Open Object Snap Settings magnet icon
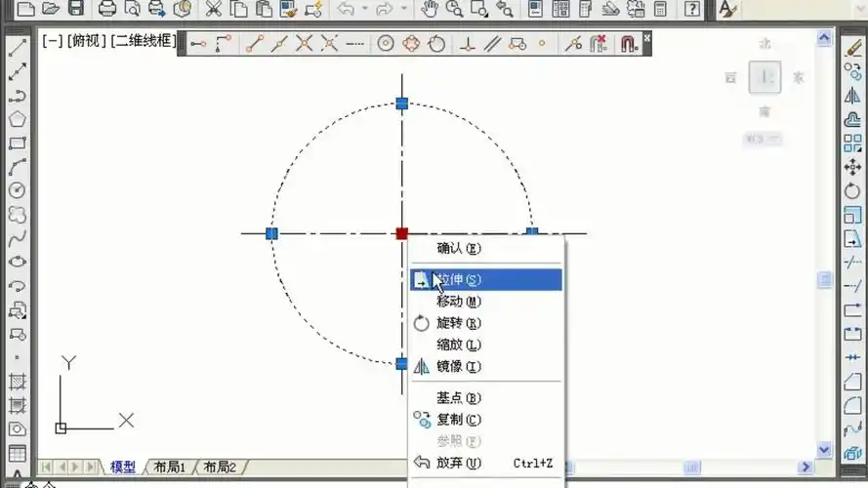Viewport: 868px width, 488px height. (629, 44)
